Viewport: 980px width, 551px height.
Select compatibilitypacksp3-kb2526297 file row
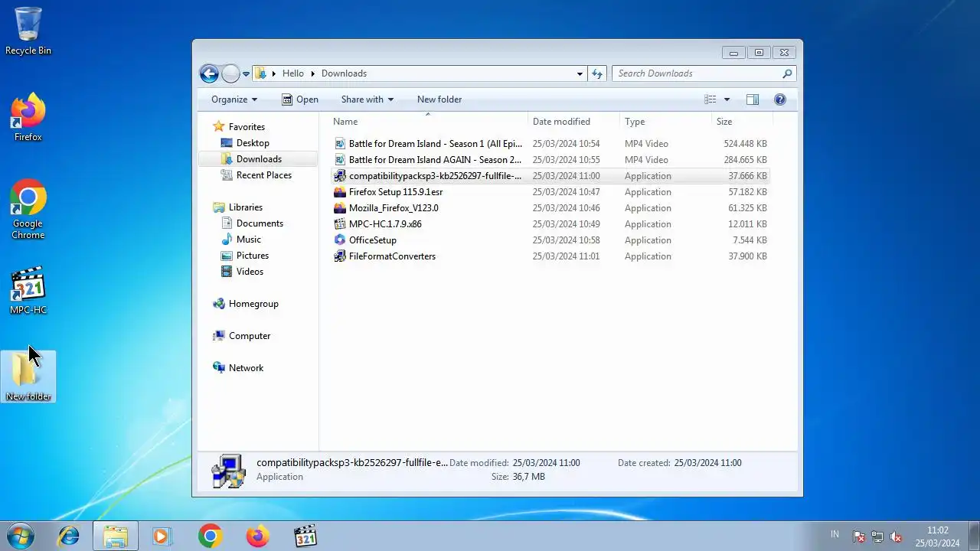click(550, 176)
